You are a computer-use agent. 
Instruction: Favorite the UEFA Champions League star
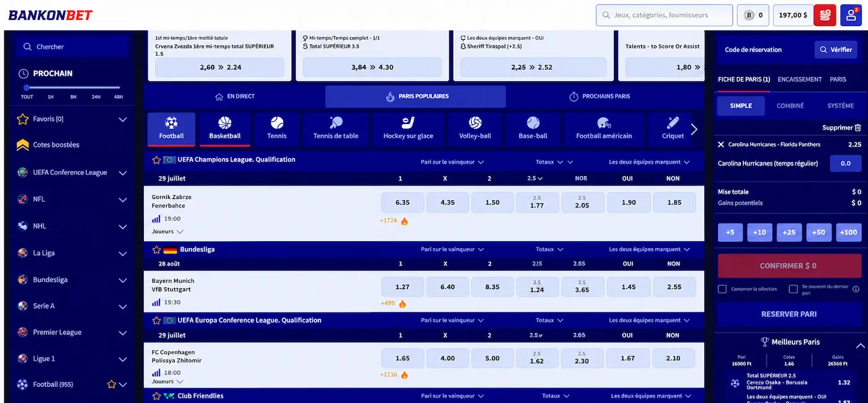tap(157, 160)
